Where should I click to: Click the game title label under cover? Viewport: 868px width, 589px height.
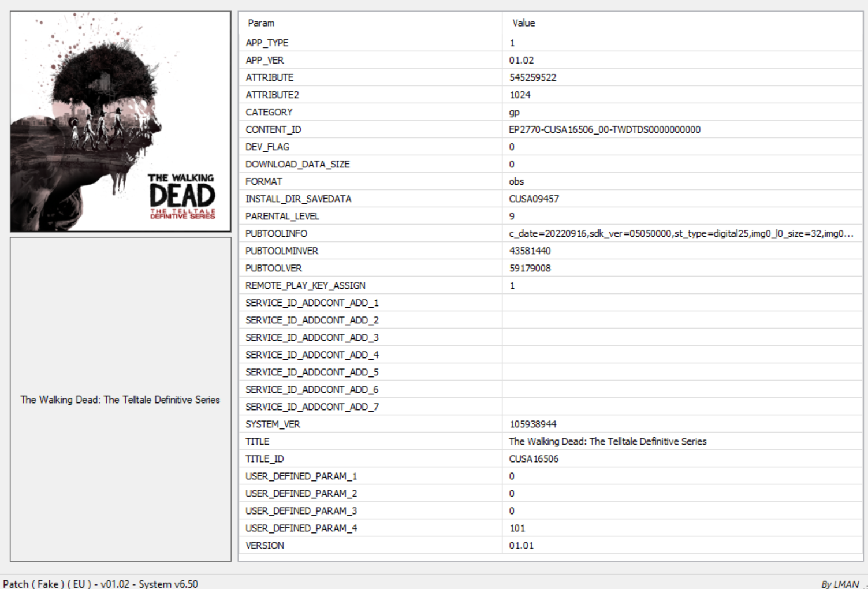tap(120, 400)
